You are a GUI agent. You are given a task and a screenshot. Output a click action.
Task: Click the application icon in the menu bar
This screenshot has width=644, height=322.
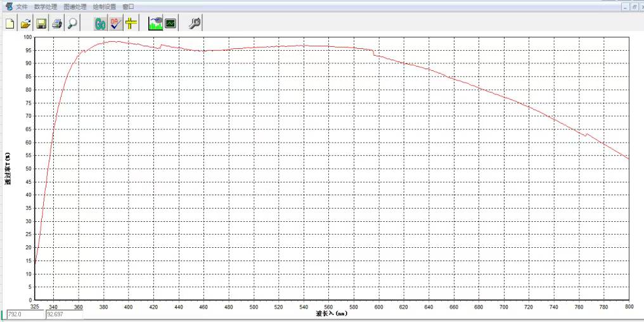tap(9, 6)
